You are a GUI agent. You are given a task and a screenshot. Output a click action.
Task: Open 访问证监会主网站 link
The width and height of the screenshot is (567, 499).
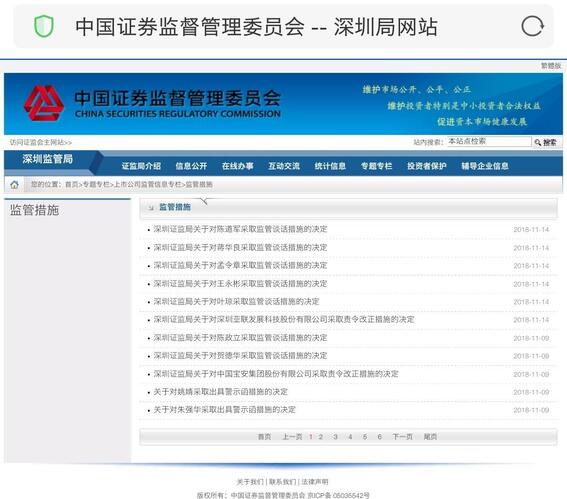coord(40,142)
